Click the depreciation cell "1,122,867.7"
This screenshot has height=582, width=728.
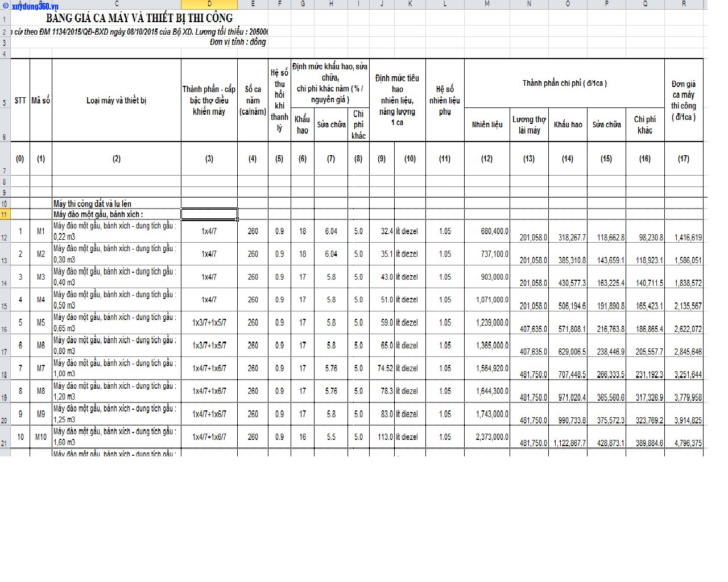point(568,437)
